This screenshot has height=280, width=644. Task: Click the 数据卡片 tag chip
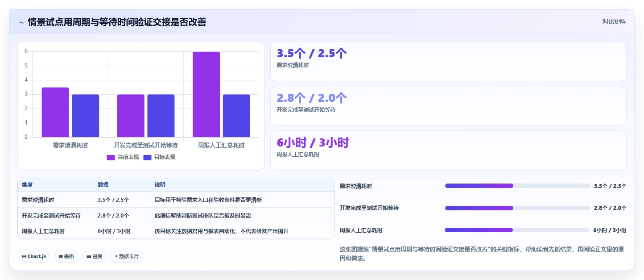[x=127, y=256]
